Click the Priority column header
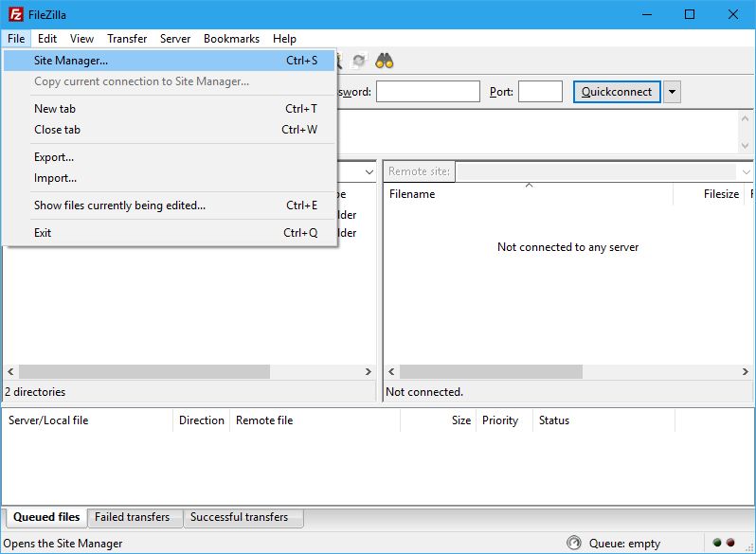Screen dimensions: 756x554 coord(504,420)
